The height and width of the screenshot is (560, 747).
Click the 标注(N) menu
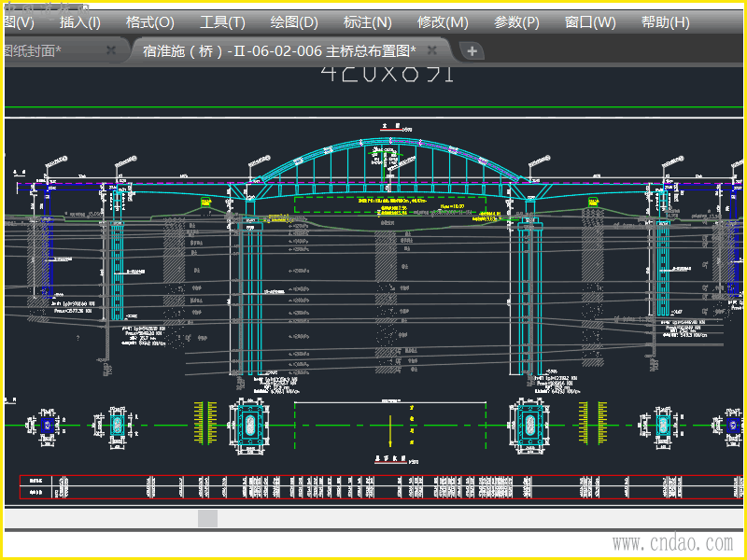[x=368, y=22]
